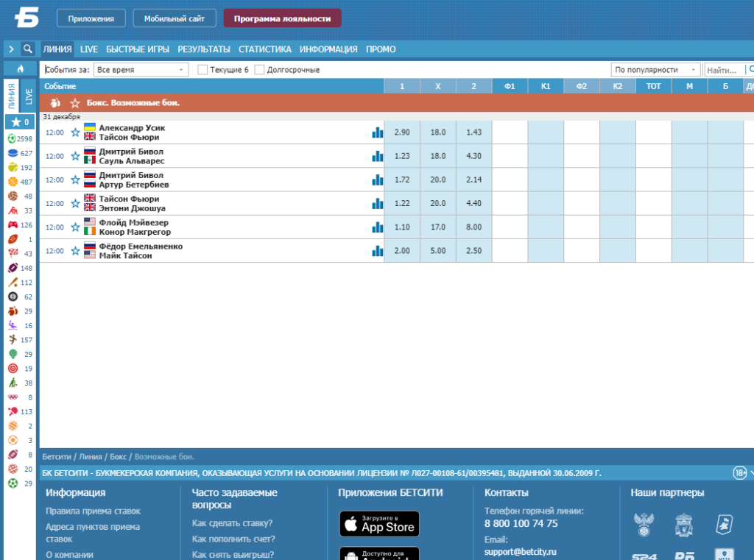Open the Как сделать ставку? link

(232, 523)
